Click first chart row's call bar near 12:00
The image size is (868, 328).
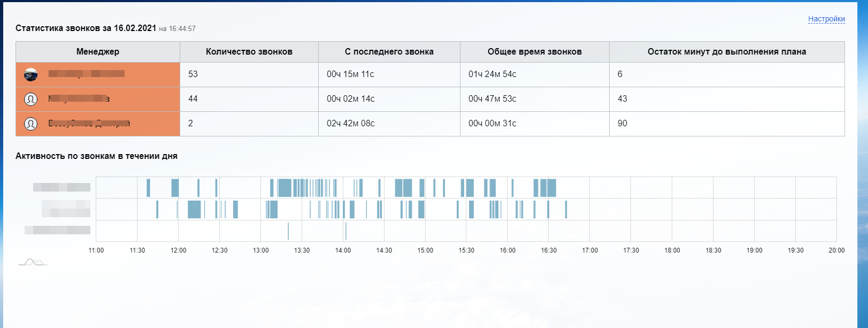click(x=175, y=188)
